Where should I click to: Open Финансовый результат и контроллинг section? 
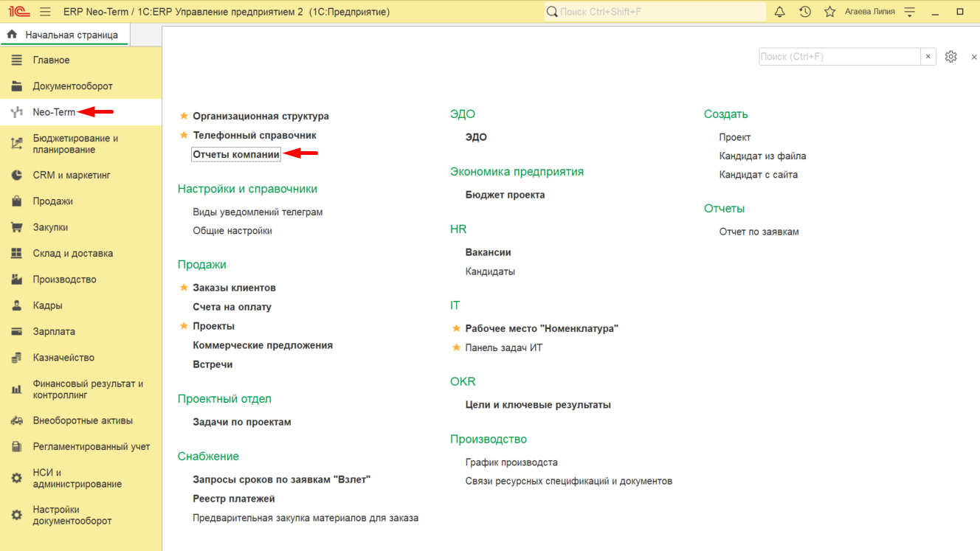(80, 389)
